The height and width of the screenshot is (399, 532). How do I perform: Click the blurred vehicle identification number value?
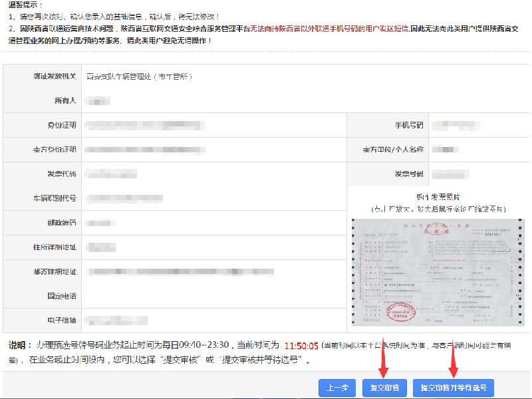coord(124,198)
